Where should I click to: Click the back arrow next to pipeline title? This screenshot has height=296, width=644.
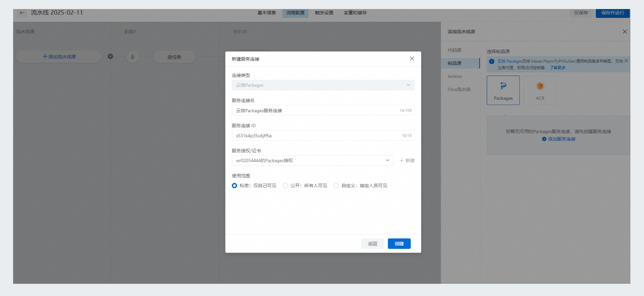(22, 13)
